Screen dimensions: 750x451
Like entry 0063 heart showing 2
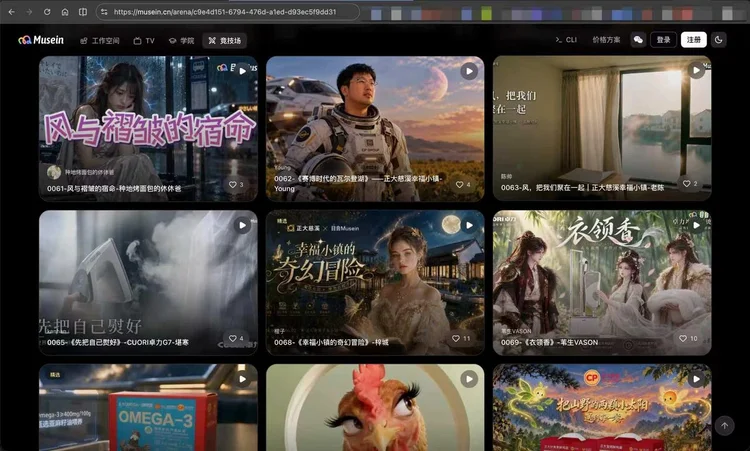[x=689, y=184]
